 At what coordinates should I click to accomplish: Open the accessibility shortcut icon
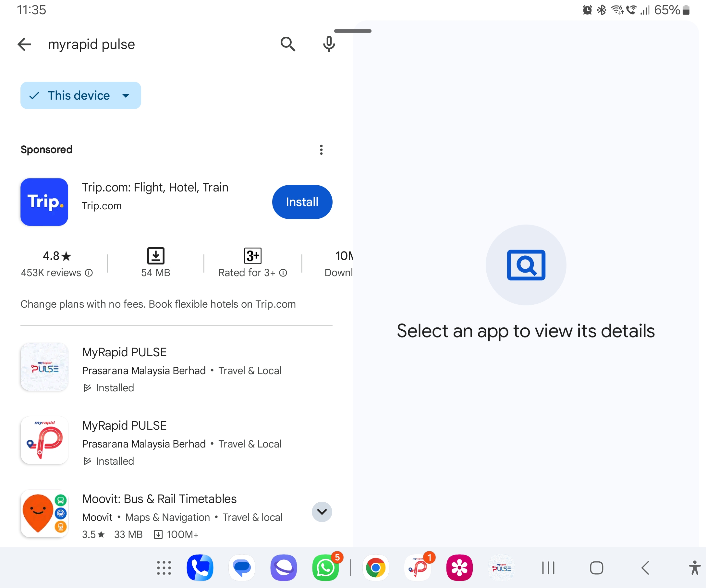click(694, 568)
